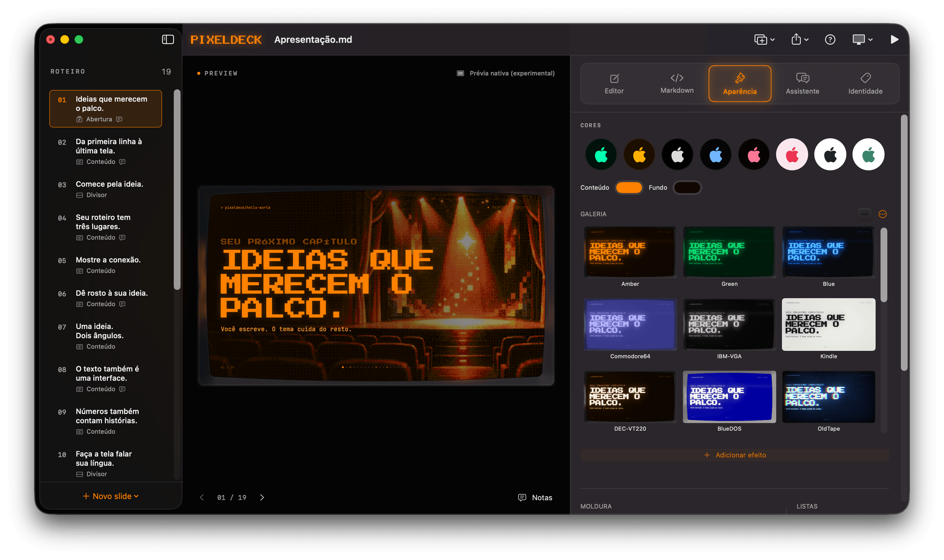Open the Fundo dark color swatch
The height and width of the screenshot is (560, 944).
687,188
